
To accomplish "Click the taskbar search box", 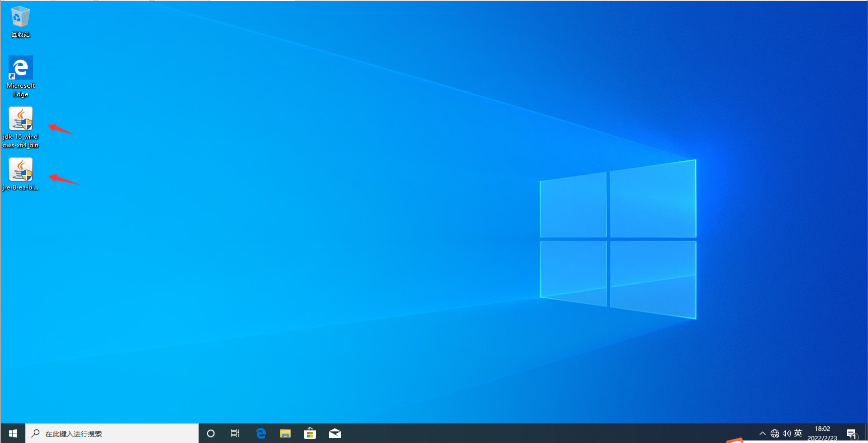I will [112, 433].
